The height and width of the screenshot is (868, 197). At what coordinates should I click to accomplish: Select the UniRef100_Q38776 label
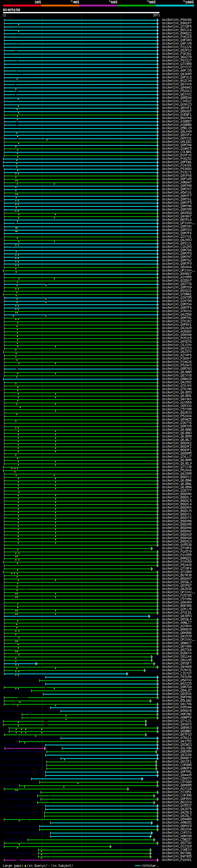click(x=177, y=423)
